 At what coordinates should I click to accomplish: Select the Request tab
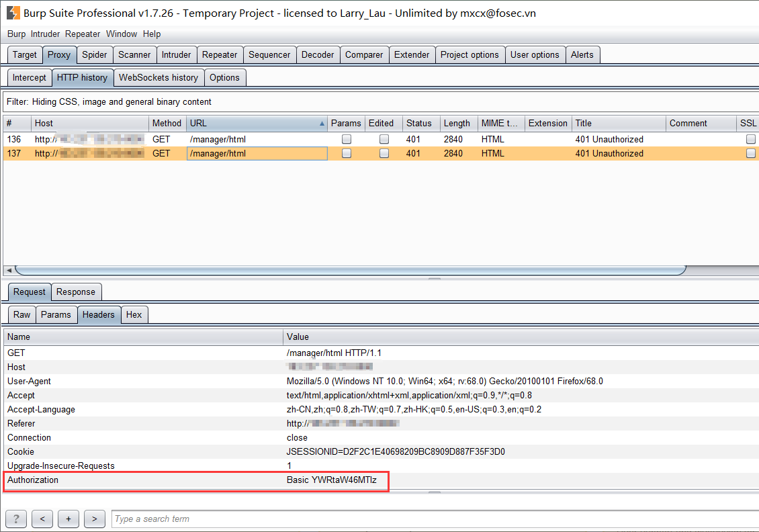[x=30, y=292]
